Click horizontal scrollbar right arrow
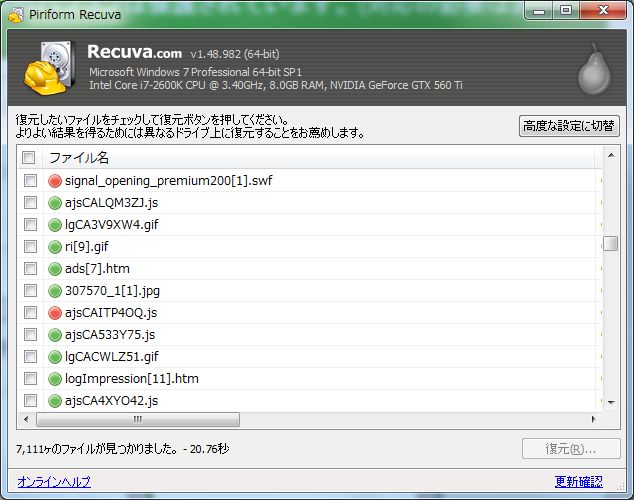The image size is (634, 500). (593, 419)
